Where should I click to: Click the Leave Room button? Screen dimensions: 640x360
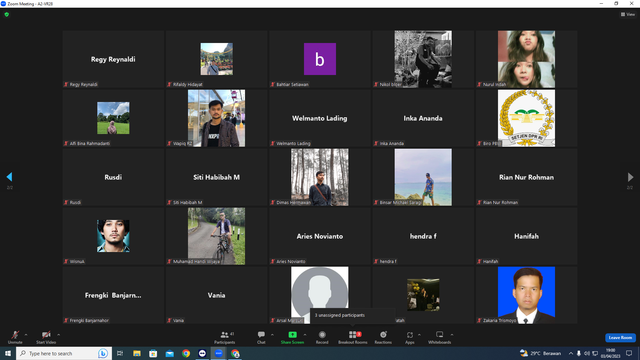pyautogui.click(x=620, y=338)
